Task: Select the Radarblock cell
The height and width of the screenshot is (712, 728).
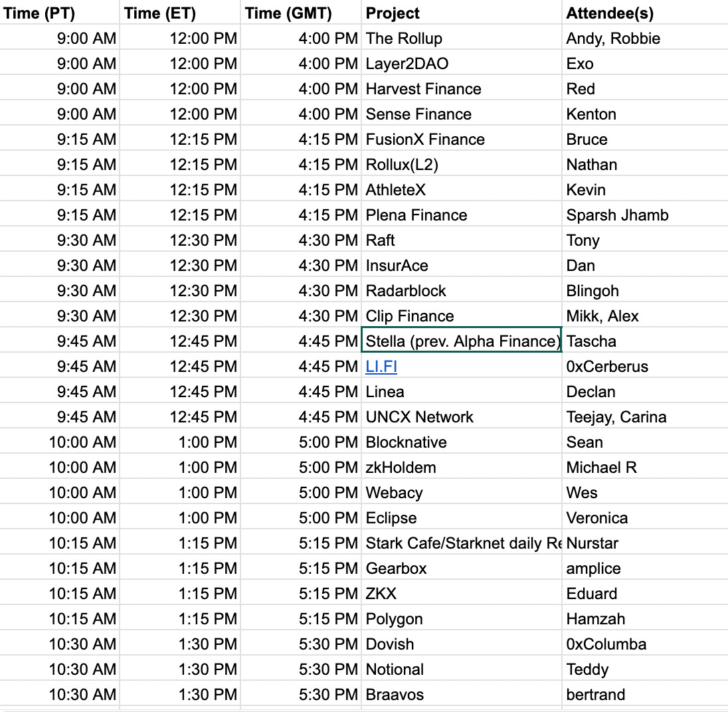Action: (x=462, y=290)
